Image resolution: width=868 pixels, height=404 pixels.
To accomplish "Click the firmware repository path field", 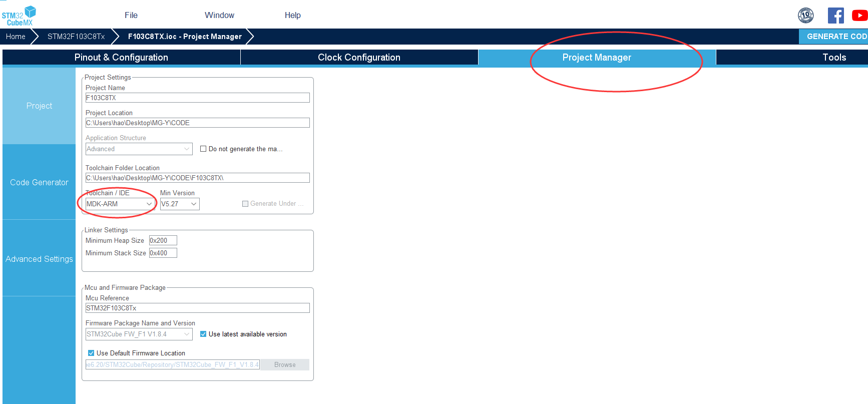I will [x=173, y=364].
